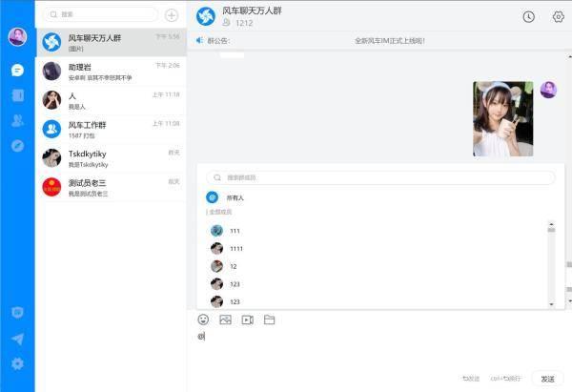This screenshot has height=392, width=572.
Task: Click the member list scrollbar down arrow
Action: pyautogui.click(x=551, y=303)
